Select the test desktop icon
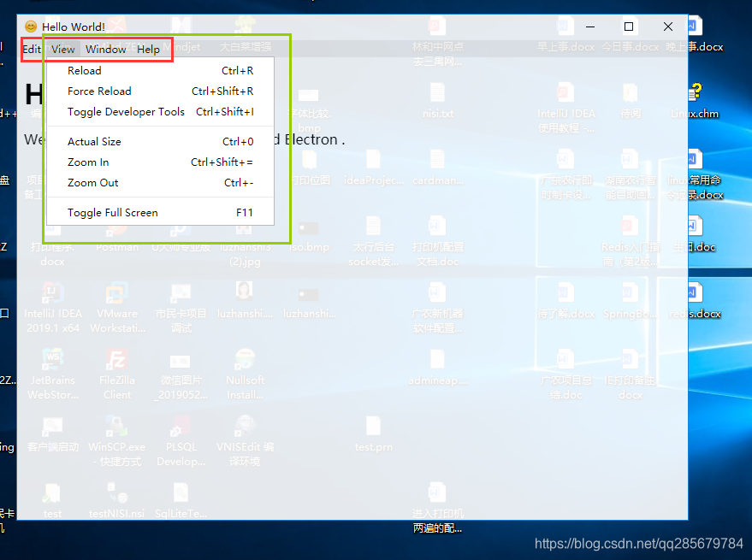The height and width of the screenshot is (560, 752). [52, 500]
